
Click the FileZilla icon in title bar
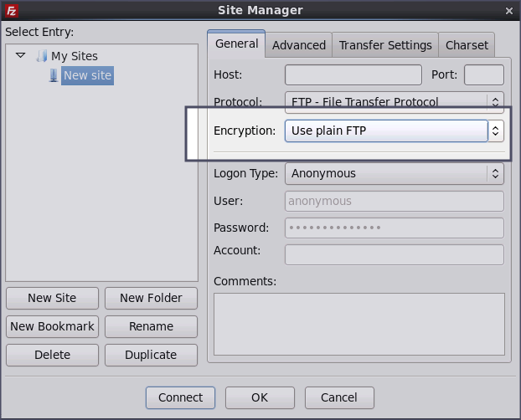pos(10,10)
